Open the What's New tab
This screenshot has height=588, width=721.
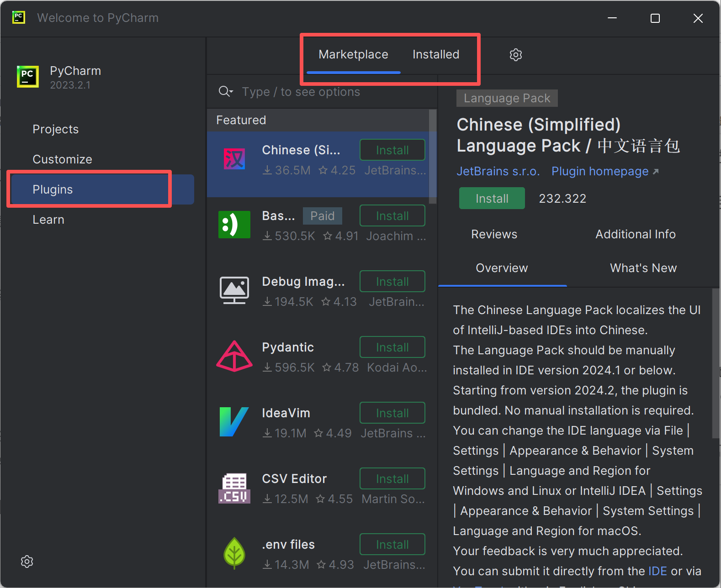pyautogui.click(x=643, y=268)
